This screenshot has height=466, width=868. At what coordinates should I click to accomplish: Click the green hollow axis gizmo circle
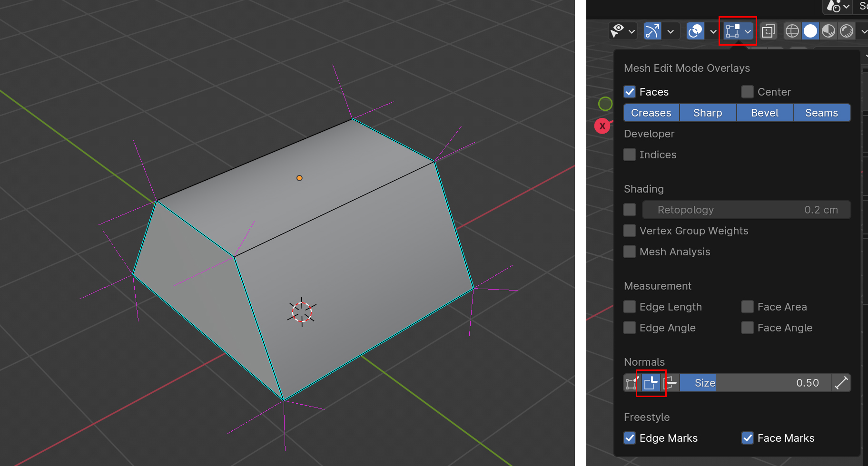605,104
